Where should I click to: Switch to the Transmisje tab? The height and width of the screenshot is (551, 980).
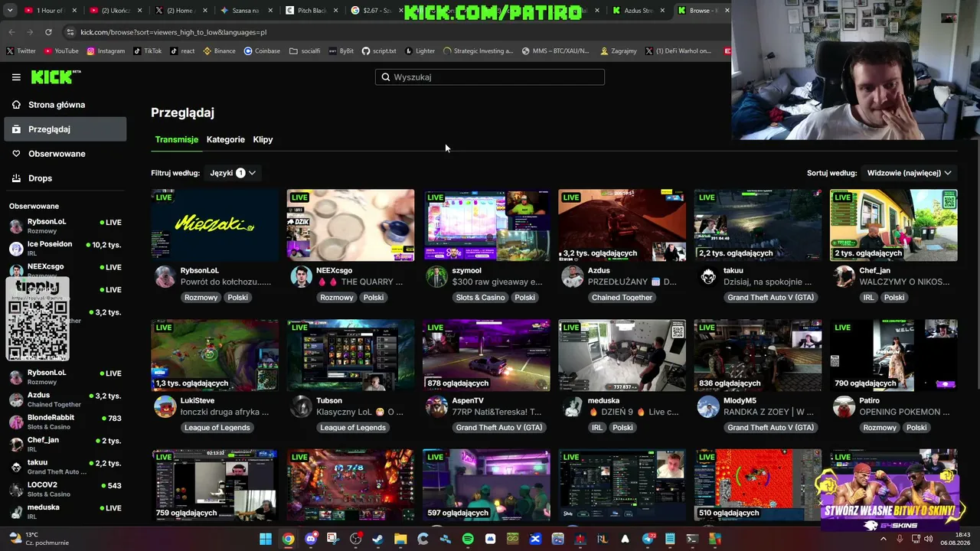click(177, 139)
